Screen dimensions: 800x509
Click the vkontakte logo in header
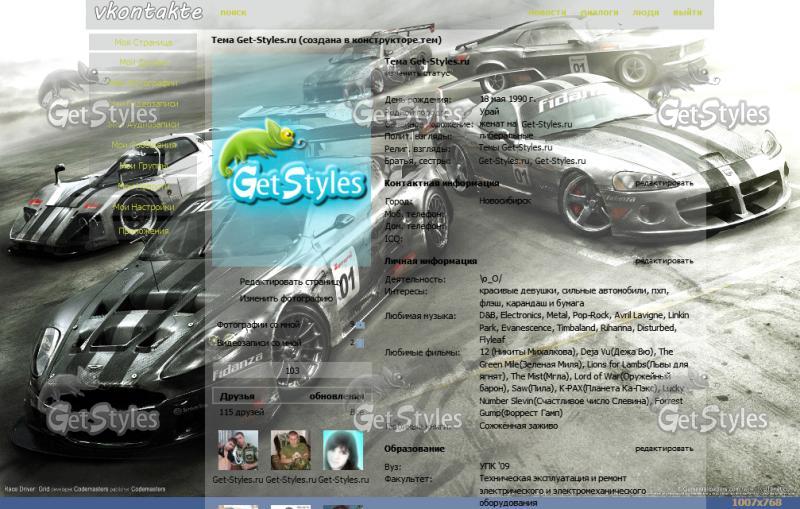pyautogui.click(x=147, y=13)
